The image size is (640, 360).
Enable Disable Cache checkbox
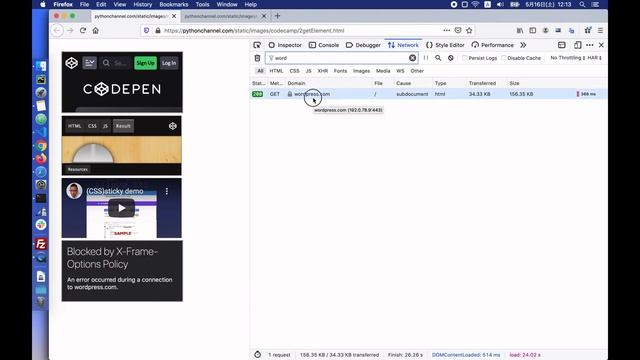tap(504, 58)
